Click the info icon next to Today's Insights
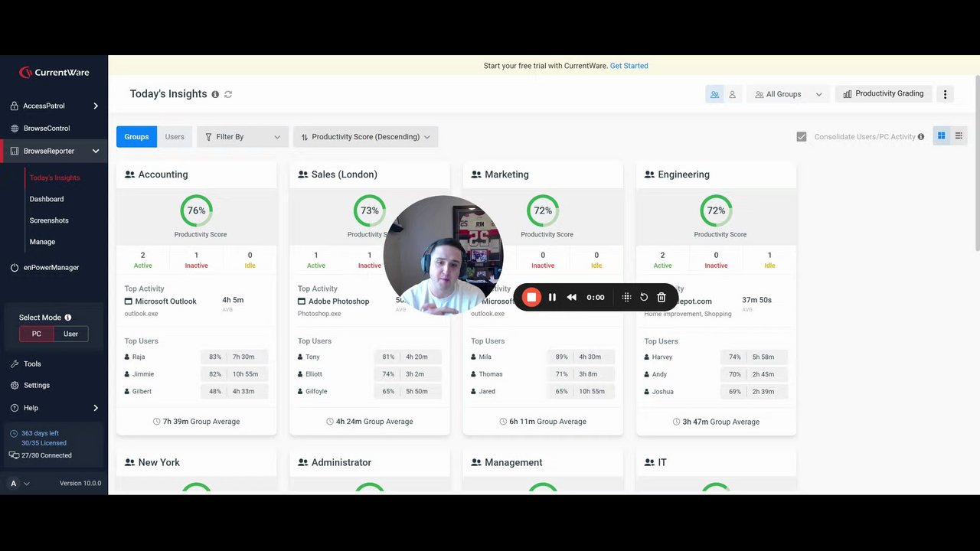Screen dimensions: 980x551 215,94
